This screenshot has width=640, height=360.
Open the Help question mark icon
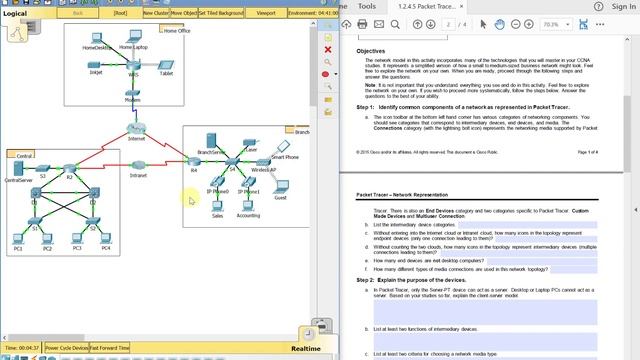click(x=598, y=7)
